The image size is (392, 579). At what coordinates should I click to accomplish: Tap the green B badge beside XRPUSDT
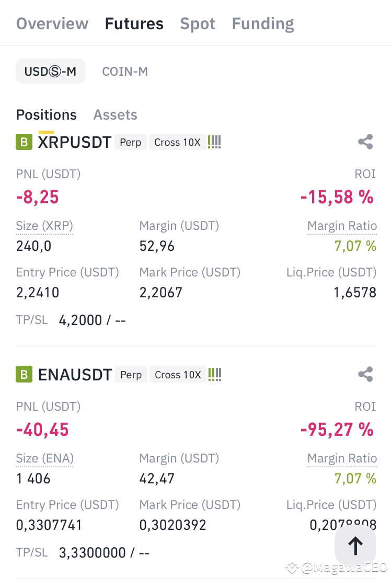(x=24, y=142)
